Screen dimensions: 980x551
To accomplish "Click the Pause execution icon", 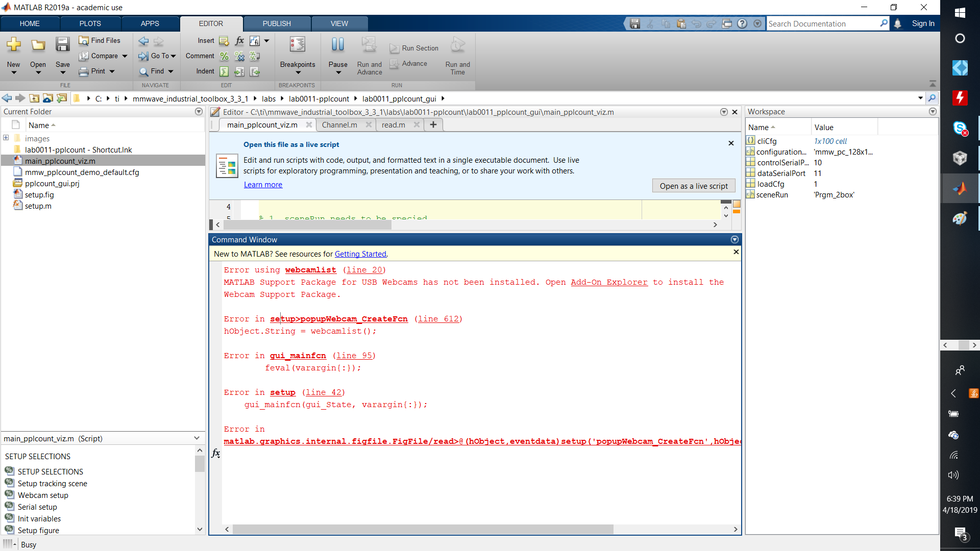I will [337, 45].
